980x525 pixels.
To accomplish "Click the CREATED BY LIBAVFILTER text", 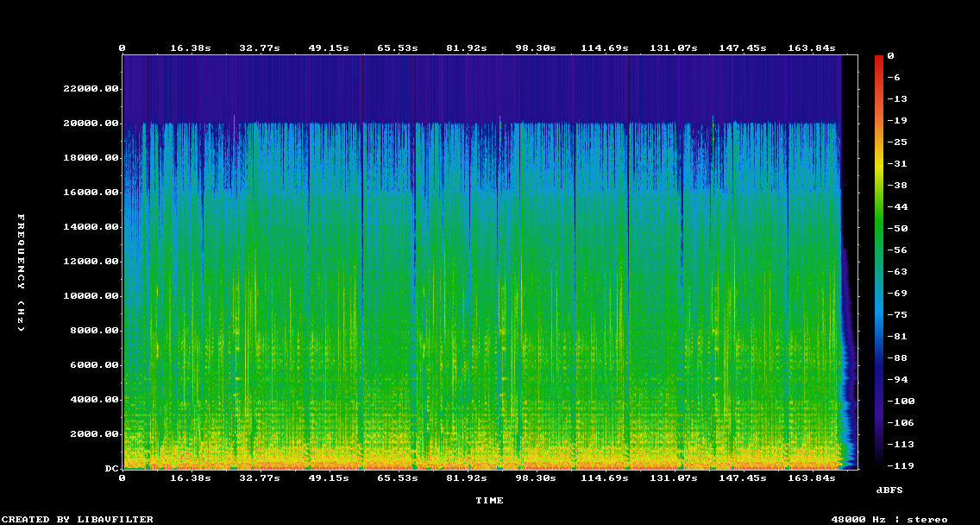I will click(77, 519).
